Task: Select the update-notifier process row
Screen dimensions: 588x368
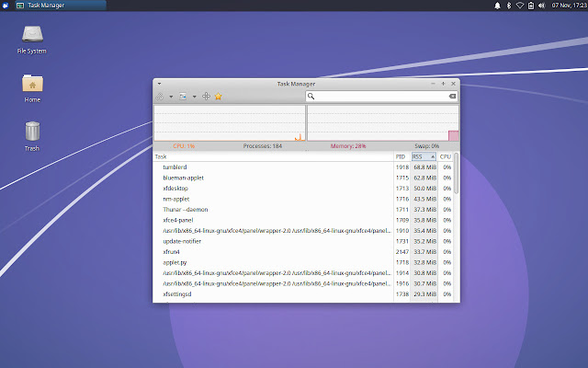Action: [x=303, y=241]
